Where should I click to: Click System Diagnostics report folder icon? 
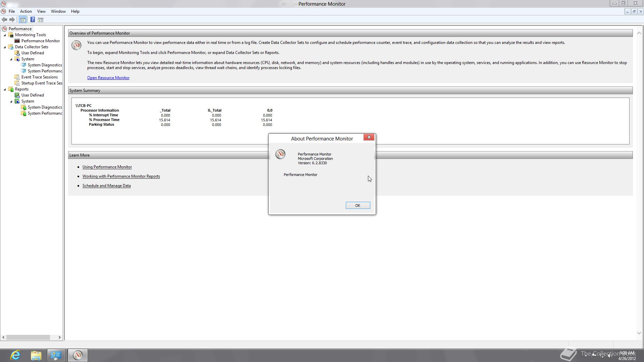23,107
